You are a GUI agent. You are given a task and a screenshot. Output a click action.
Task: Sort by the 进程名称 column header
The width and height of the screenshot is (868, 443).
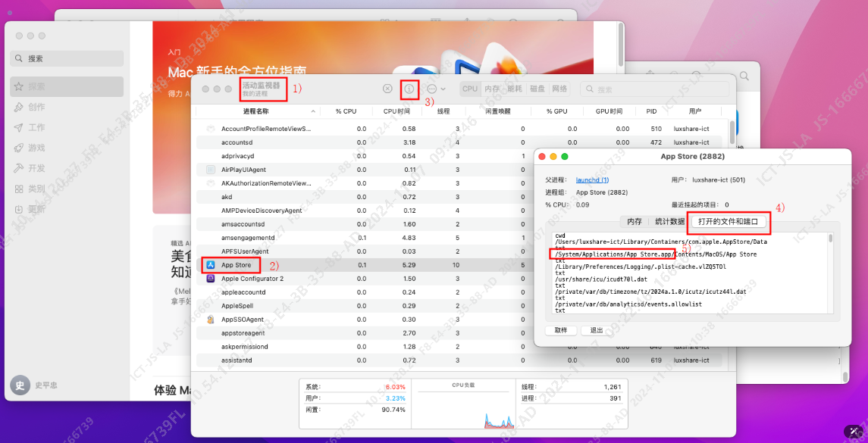tap(258, 111)
